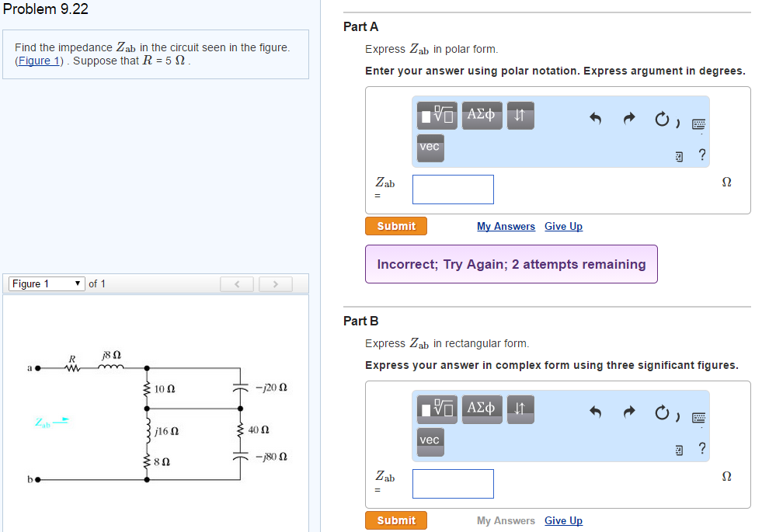Open the Greek symbols ΑΣφ palette in Part A
Image resolution: width=762 pixels, height=532 pixels.
point(482,115)
